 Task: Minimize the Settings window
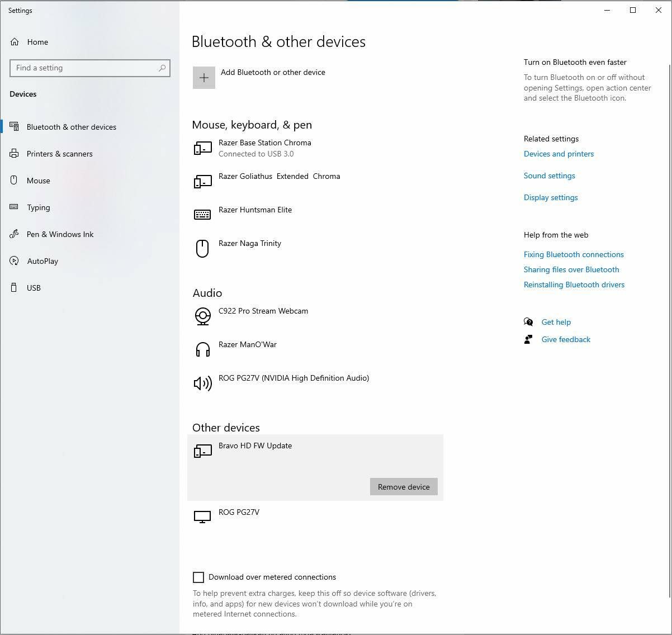click(x=607, y=10)
